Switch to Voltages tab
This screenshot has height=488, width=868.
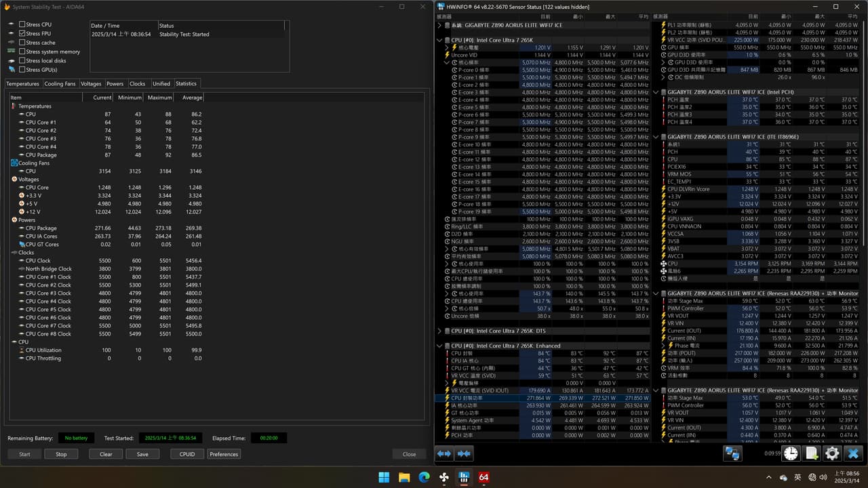pos(91,84)
